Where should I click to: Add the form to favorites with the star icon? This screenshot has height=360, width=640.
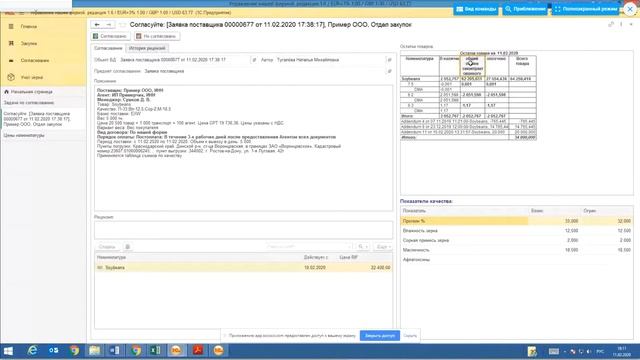point(122,25)
